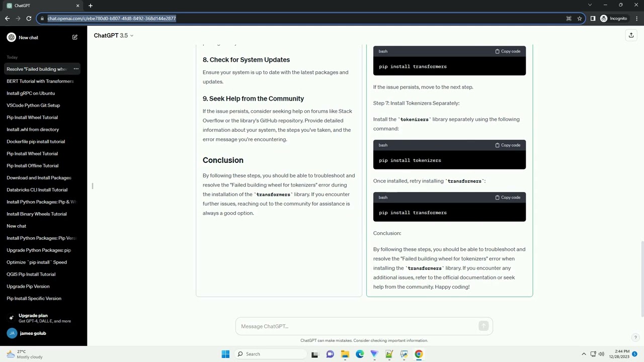This screenshot has height=362, width=644.
Task: Click the browser forward arrow
Action: click(18, 19)
